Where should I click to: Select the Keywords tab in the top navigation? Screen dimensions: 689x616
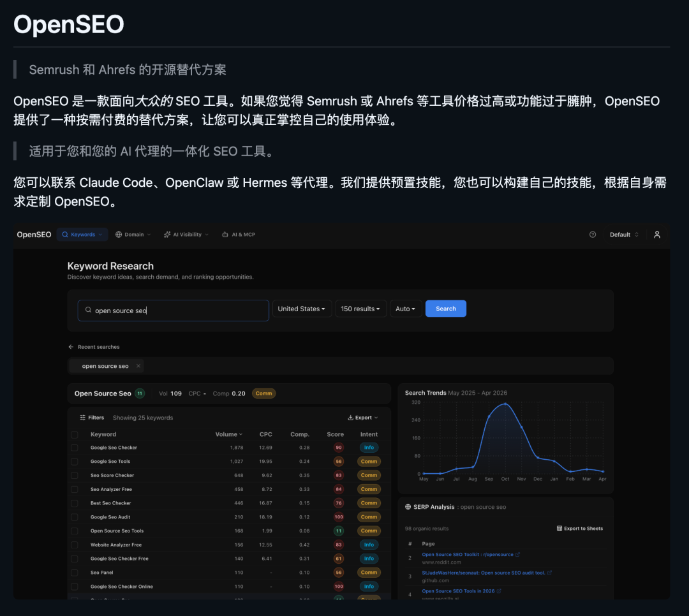[x=82, y=235]
